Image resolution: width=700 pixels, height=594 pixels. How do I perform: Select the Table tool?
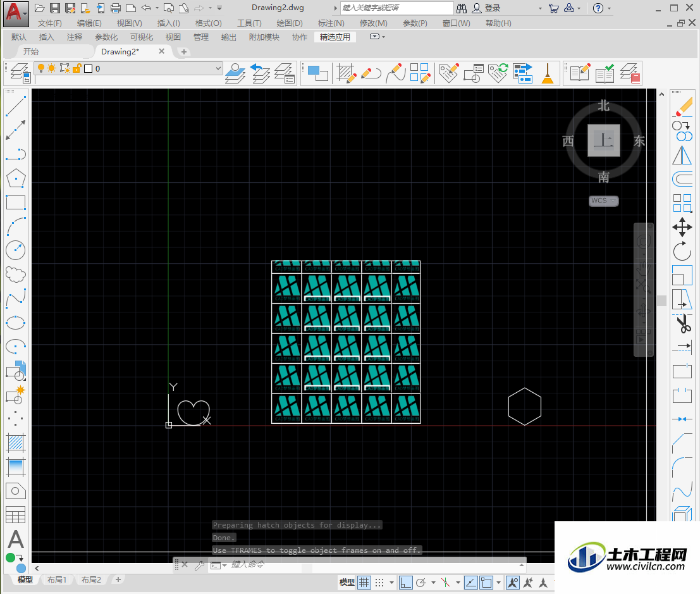pos(16,515)
